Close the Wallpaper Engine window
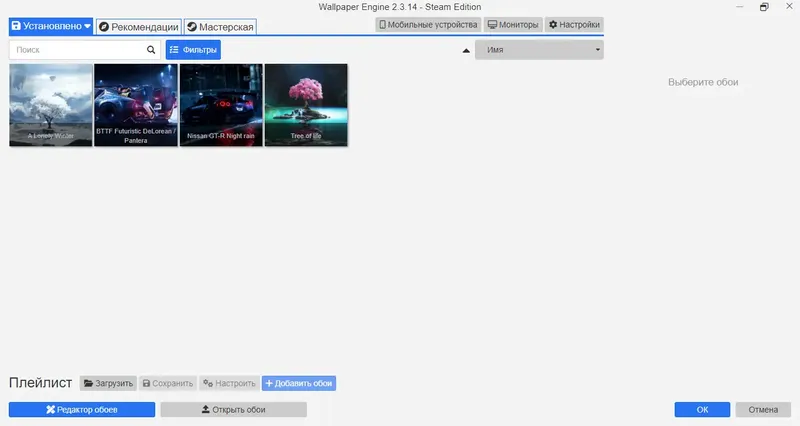Viewport: 800px width, 426px height. tap(789, 7)
